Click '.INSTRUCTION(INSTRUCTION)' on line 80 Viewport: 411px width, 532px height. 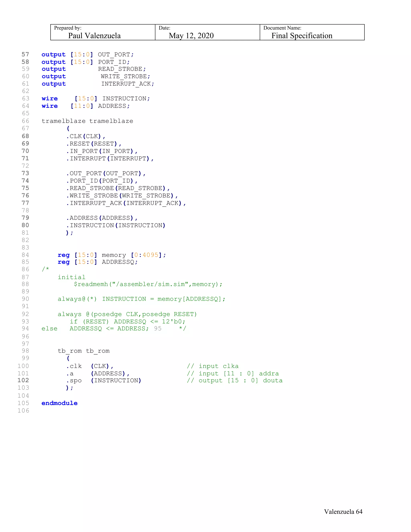click(x=116, y=226)
